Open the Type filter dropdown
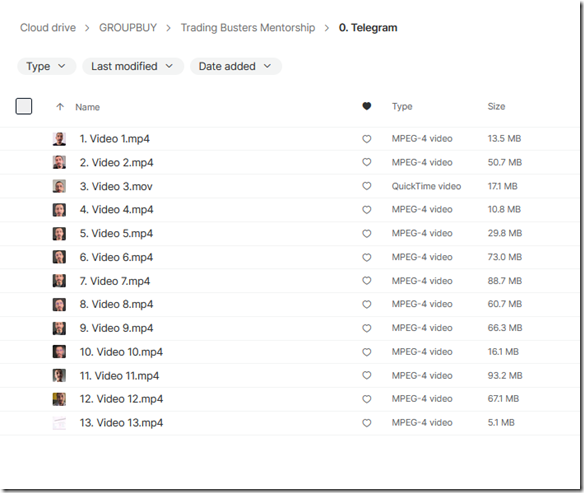Image resolution: width=584 pixels, height=493 pixels. pyautogui.click(x=47, y=66)
